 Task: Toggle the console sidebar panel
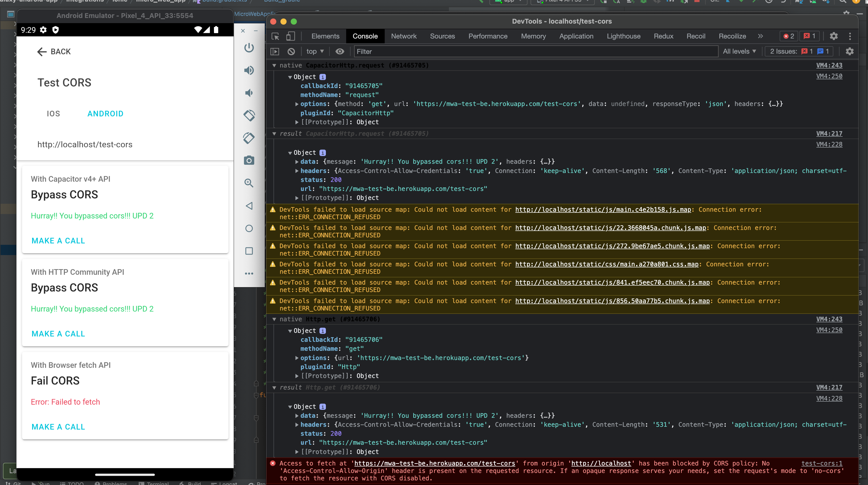click(275, 51)
